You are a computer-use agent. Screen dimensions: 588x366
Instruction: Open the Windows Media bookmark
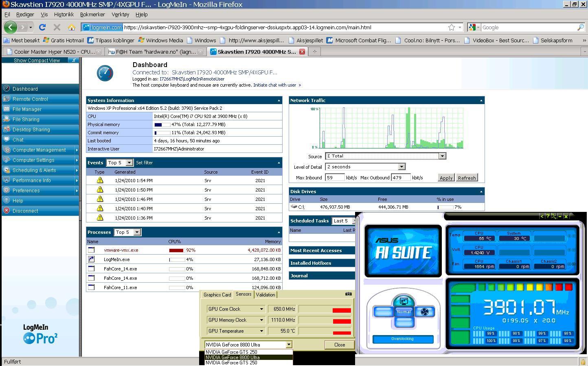click(160, 40)
